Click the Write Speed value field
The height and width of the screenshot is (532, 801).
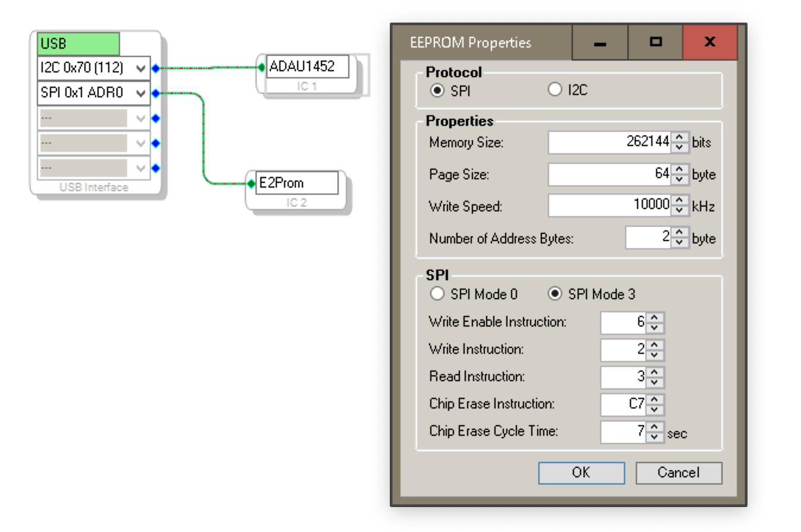611,206
